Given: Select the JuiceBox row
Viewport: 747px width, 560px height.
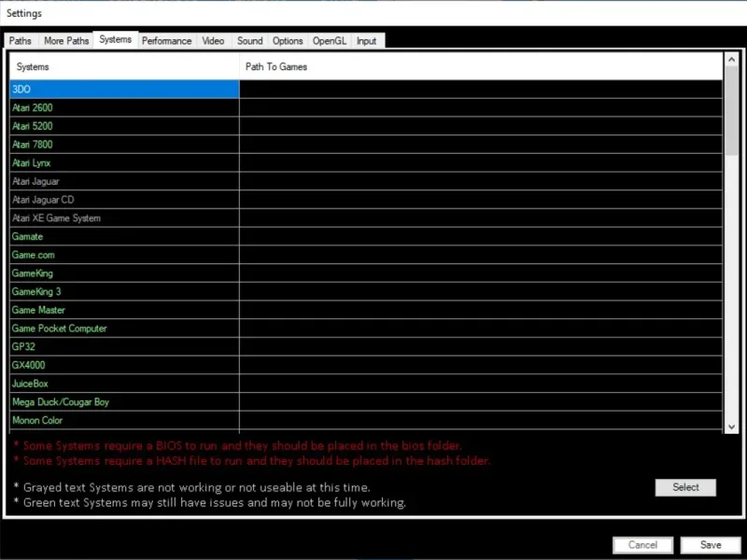Looking at the screenshot, I should point(124,384).
